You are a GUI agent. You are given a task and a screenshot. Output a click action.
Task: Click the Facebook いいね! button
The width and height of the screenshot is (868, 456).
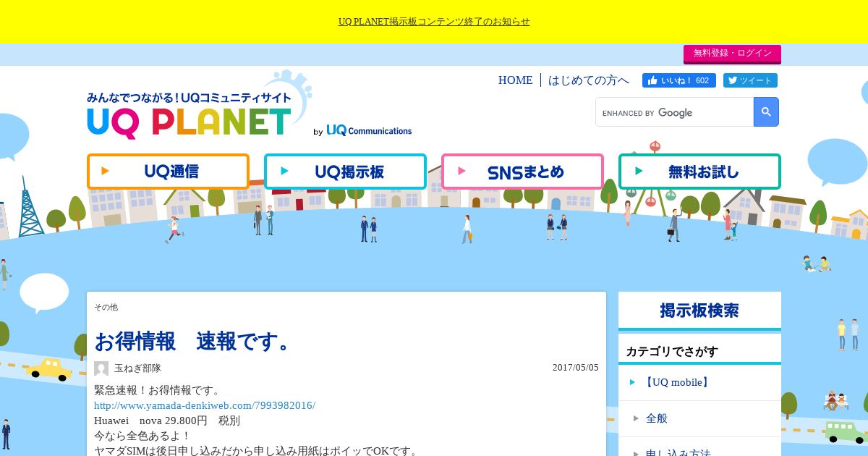click(x=678, y=80)
